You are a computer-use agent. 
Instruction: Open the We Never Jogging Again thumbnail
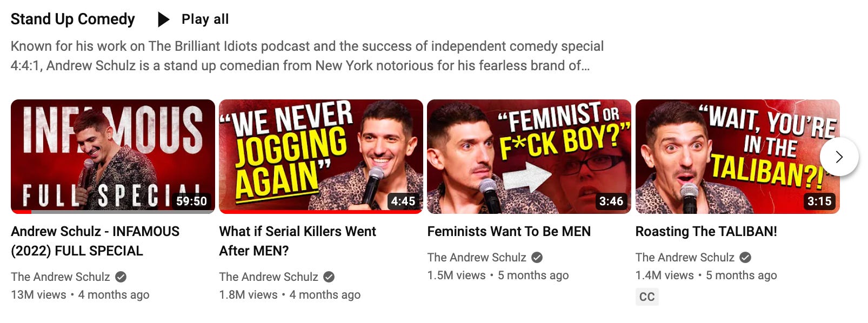(321, 157)
